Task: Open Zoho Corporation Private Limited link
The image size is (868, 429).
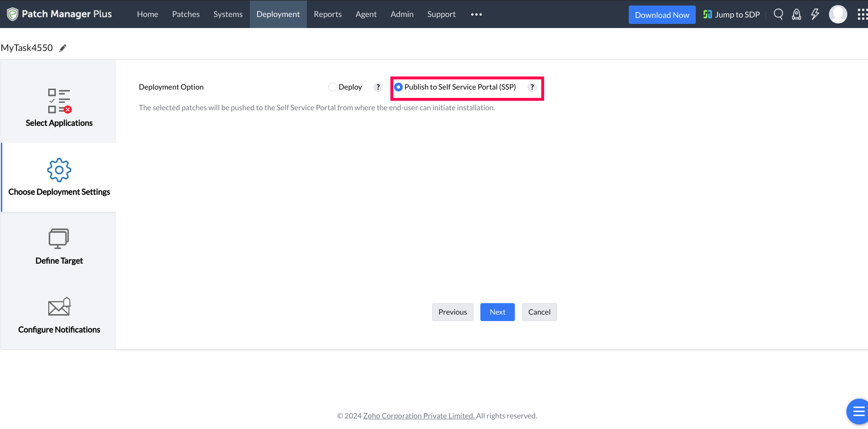Action: point(419,416)
